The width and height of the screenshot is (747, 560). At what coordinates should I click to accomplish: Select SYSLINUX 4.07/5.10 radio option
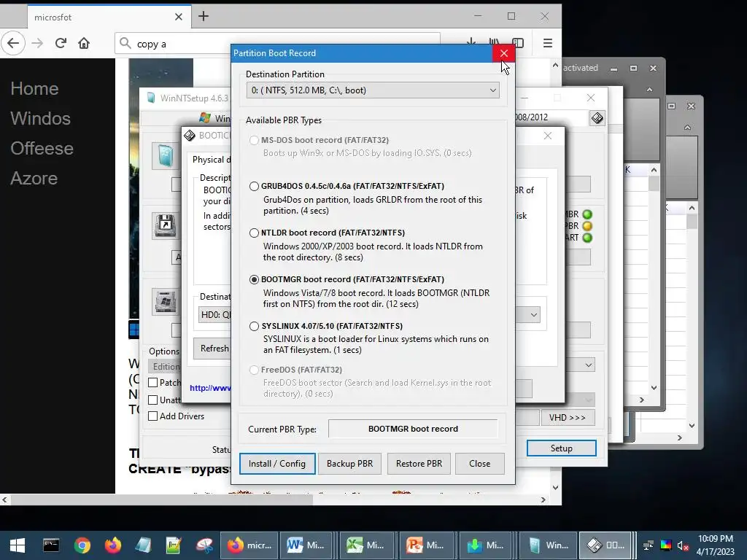[x=254, y=326]
